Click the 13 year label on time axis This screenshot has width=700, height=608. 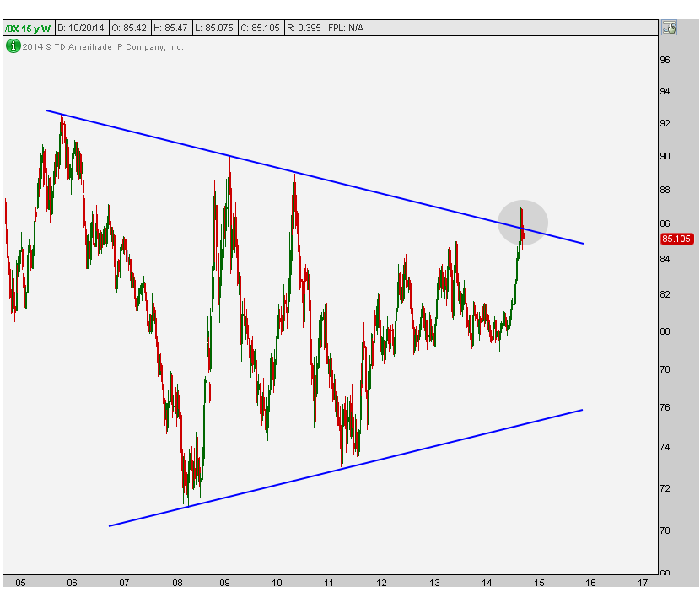coord(434,583)
